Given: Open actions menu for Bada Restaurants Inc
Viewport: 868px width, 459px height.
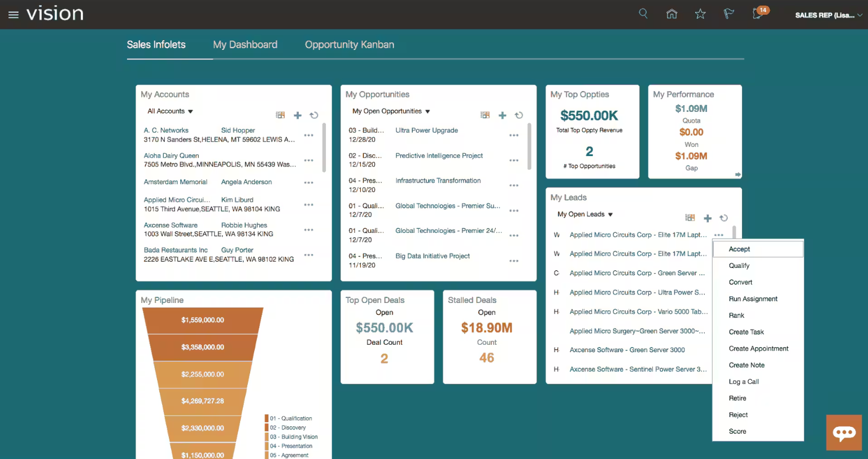Looking at the screenshot, I should pyautogui.click(x=308, y=255).
